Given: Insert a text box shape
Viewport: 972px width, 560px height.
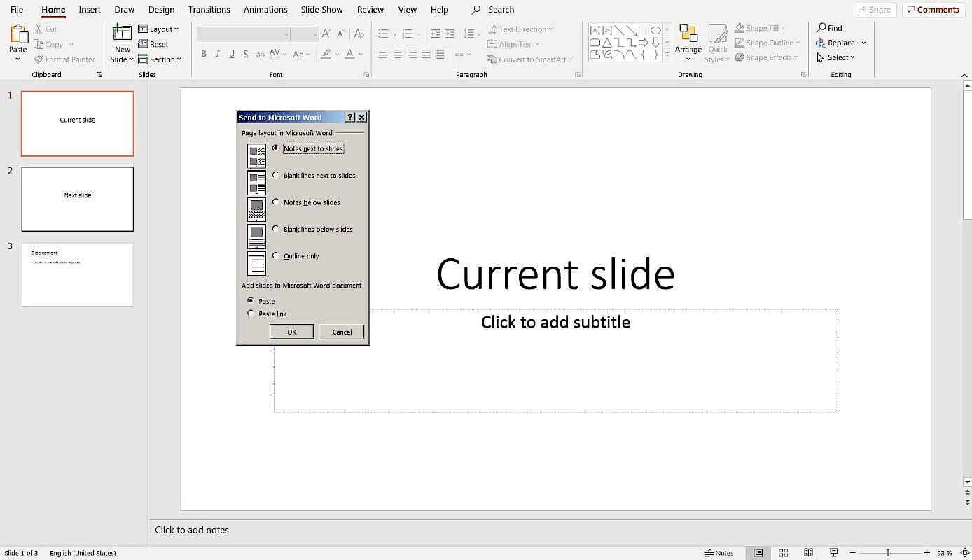Looking at the screenshot, I should [x=595, y=30].
